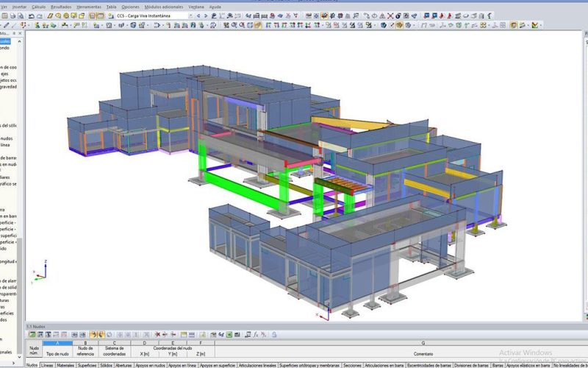Toggle the project navigator display icon
Image resolution: width=588 pixels, height=368 pixels.
pos(93,15)
